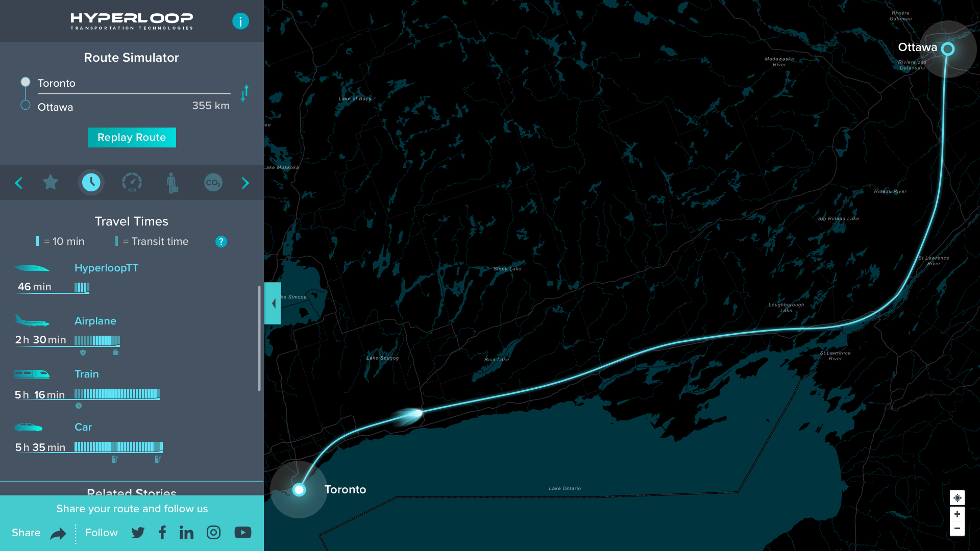Collapse the side panel with the arrow handle
Image resolution: width=980 pixels, height=551 pixels.
click(x=273, y=303)
